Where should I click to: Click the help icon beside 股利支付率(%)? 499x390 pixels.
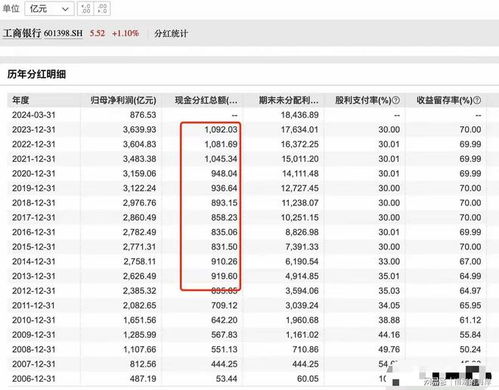[x=396, y=100]
